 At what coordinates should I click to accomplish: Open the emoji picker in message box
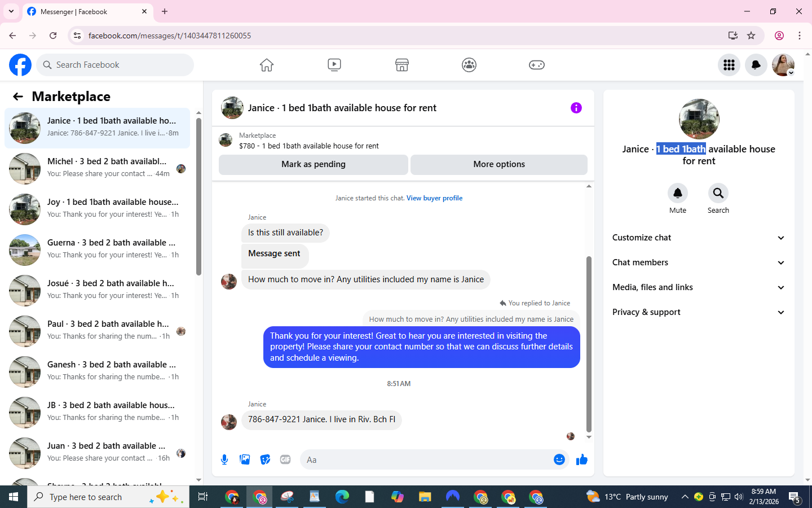click(559, 459)
